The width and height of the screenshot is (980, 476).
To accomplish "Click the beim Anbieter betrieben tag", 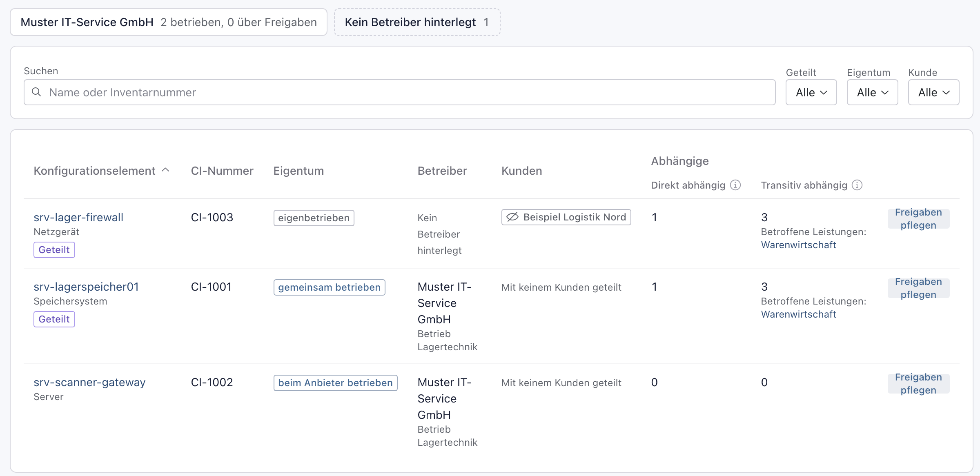I will pos(335,383).
